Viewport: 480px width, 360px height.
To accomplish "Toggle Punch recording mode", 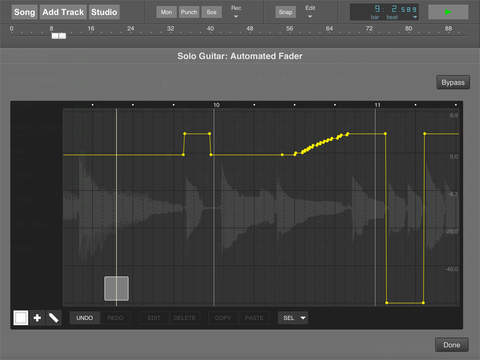I will [x=189, y=12].
